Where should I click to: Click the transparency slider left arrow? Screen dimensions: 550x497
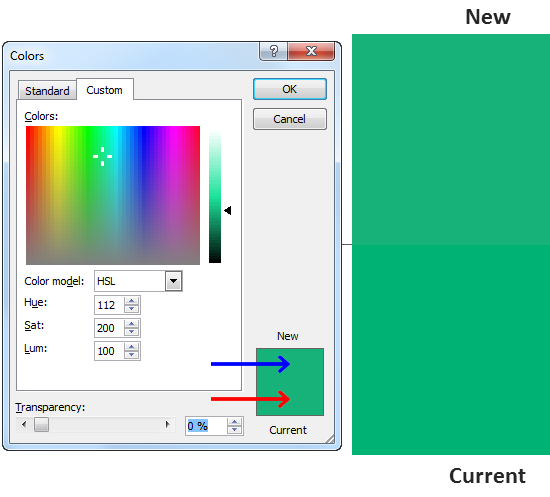click(x=24, y=425)
